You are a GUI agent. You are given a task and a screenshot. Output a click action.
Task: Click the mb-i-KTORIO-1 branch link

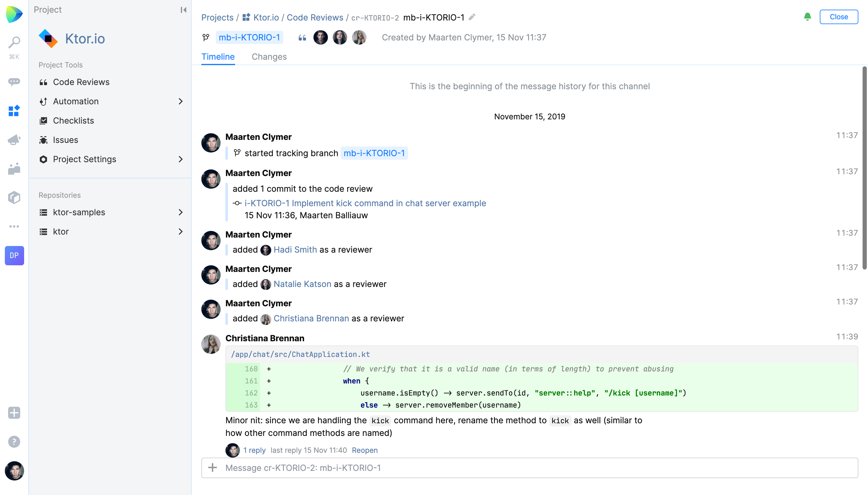(x=249, y=37)
